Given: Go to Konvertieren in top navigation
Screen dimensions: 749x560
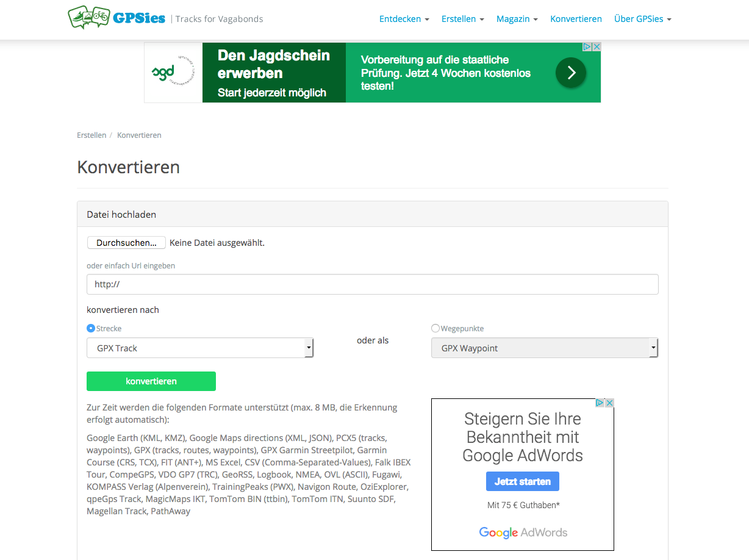Looking at the screenshot, I should click(576, 19).
